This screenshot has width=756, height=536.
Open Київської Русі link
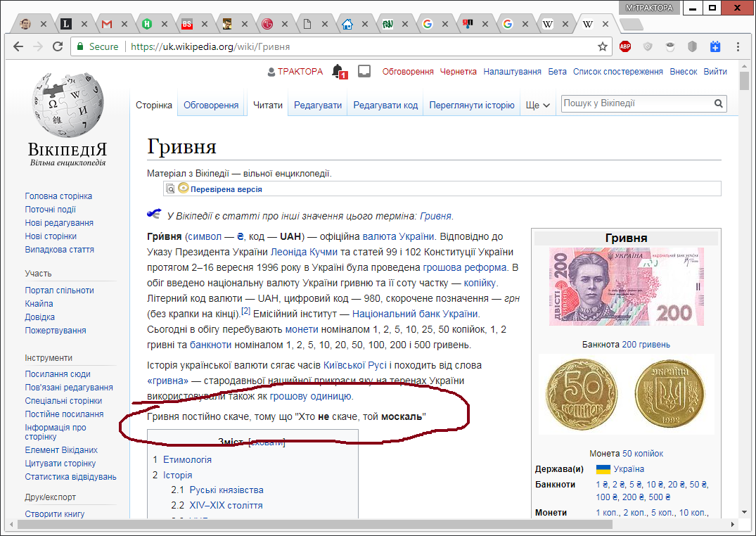pyautogui.click(x=355, y=365)
